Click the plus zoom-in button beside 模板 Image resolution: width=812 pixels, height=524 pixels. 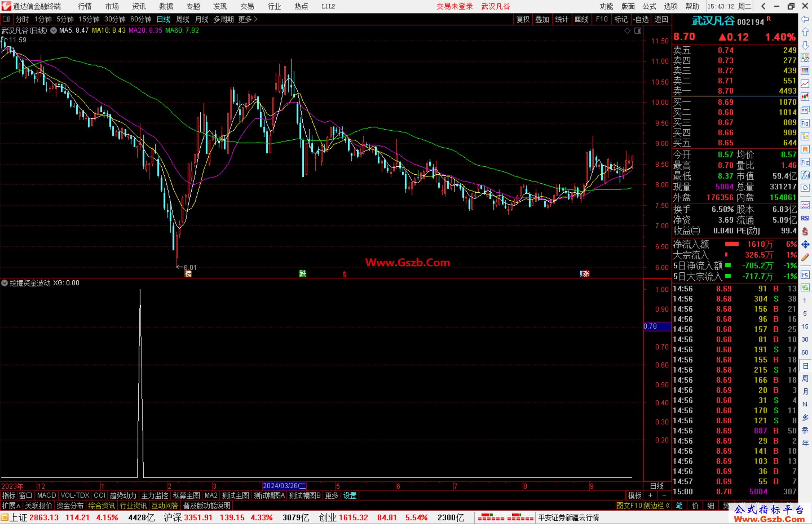pyautogui.click(x=650, y=495)
